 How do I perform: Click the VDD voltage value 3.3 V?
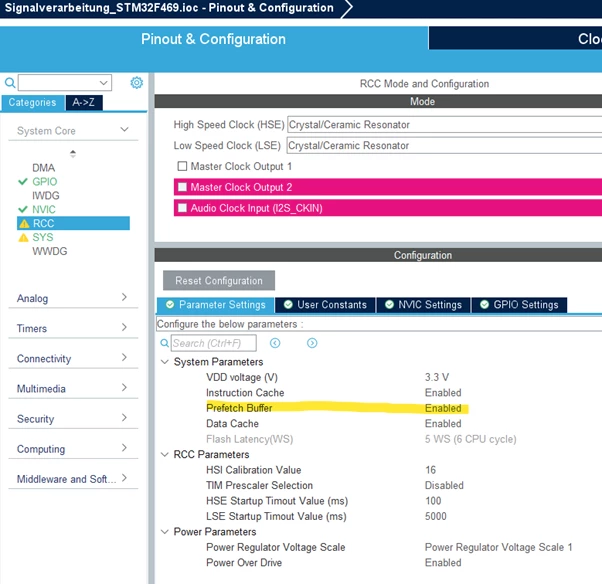(x=437, y=377)
